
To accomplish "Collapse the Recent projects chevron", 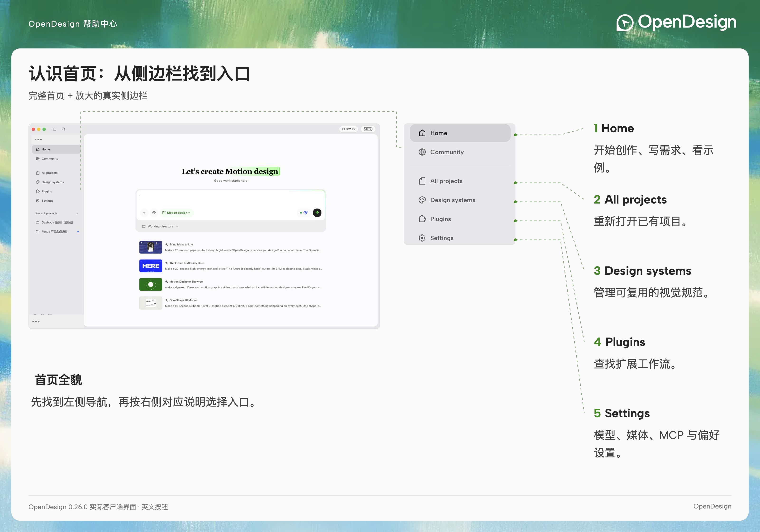I will [x=77, y=213].
